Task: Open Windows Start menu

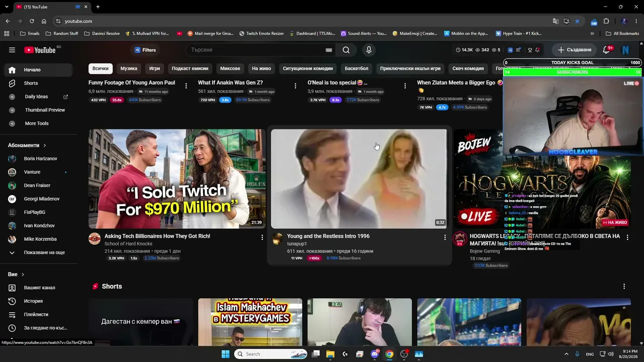Action: pos(225,354)
